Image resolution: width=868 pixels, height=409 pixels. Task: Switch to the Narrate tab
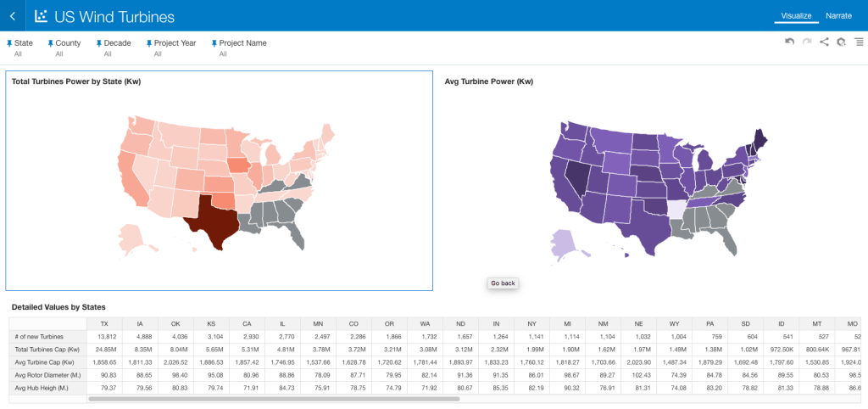click(x=838, y=16)
